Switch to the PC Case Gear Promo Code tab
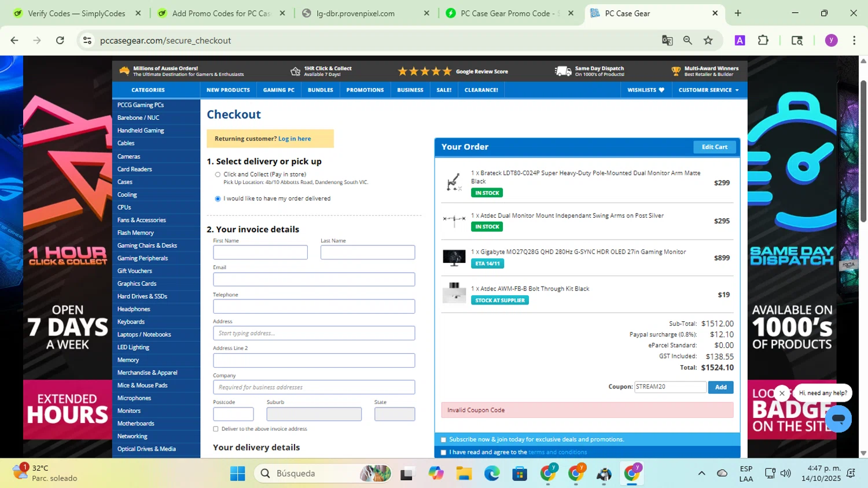Screen dimensions: 868x488 [509, 13]
